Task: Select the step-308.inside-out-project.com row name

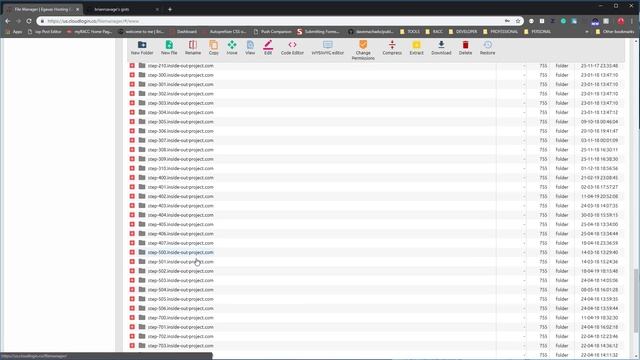Action: [x=180, y=149]
